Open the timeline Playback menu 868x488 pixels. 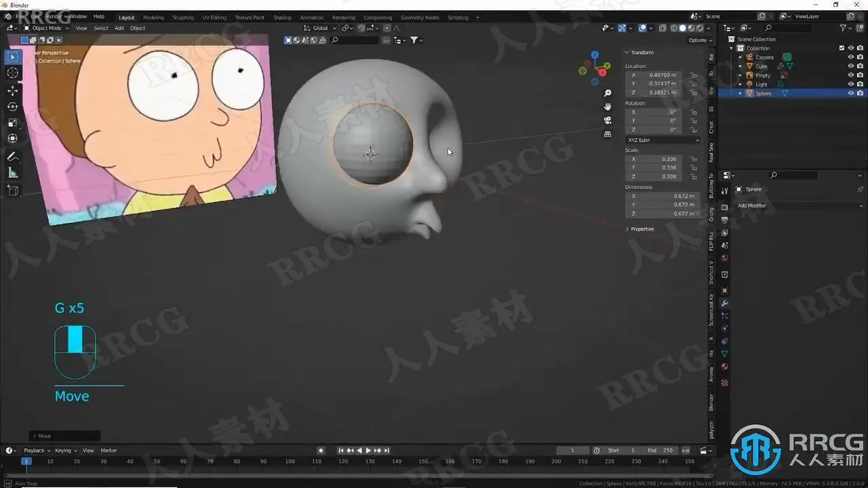coord(37,451)
